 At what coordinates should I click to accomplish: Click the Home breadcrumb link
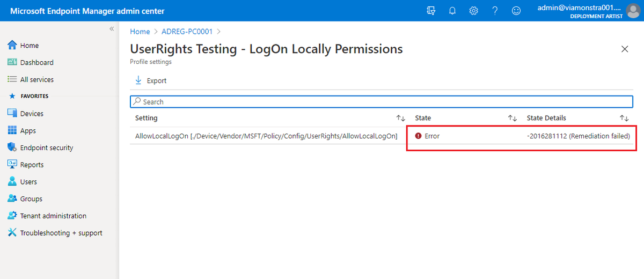click(140, 32)
